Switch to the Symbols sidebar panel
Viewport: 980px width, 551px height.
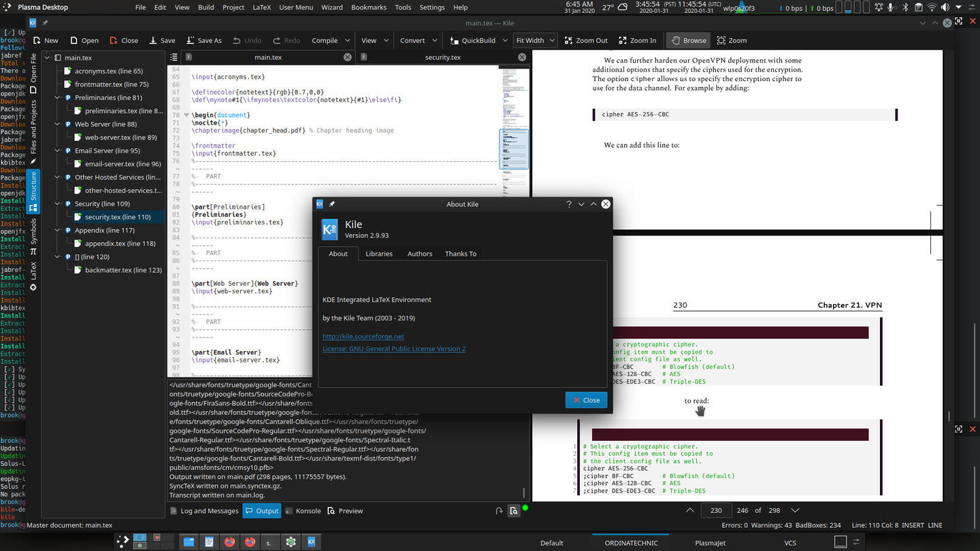click(33, 236)
